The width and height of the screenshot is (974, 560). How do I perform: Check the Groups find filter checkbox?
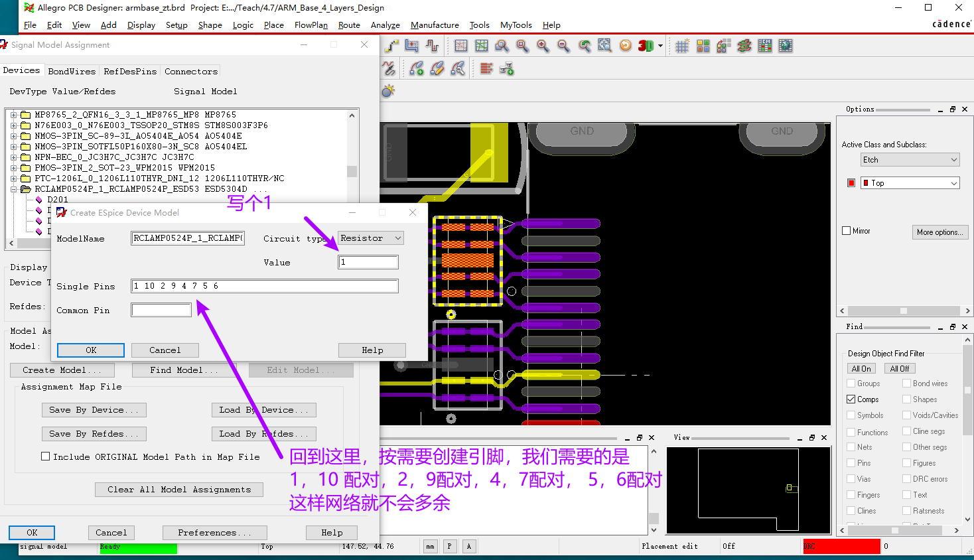point(851,383)
